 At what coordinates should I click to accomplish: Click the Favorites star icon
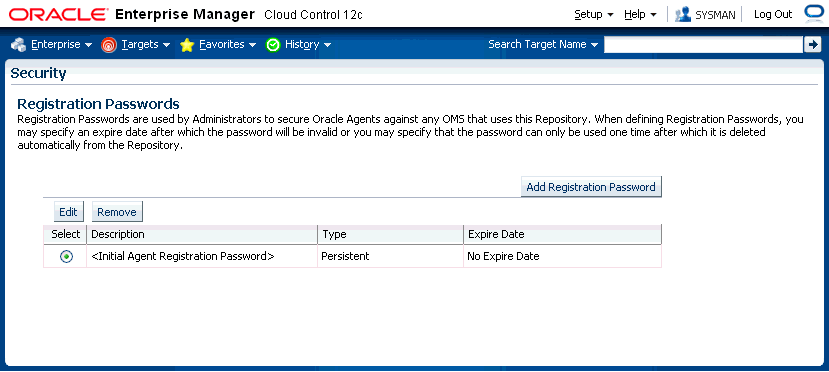click(x=187, y=45)
